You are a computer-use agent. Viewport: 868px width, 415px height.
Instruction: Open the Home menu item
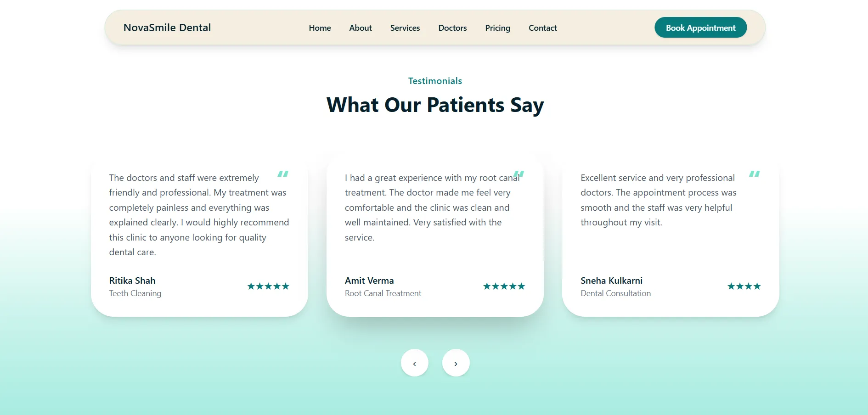(320, 28)
